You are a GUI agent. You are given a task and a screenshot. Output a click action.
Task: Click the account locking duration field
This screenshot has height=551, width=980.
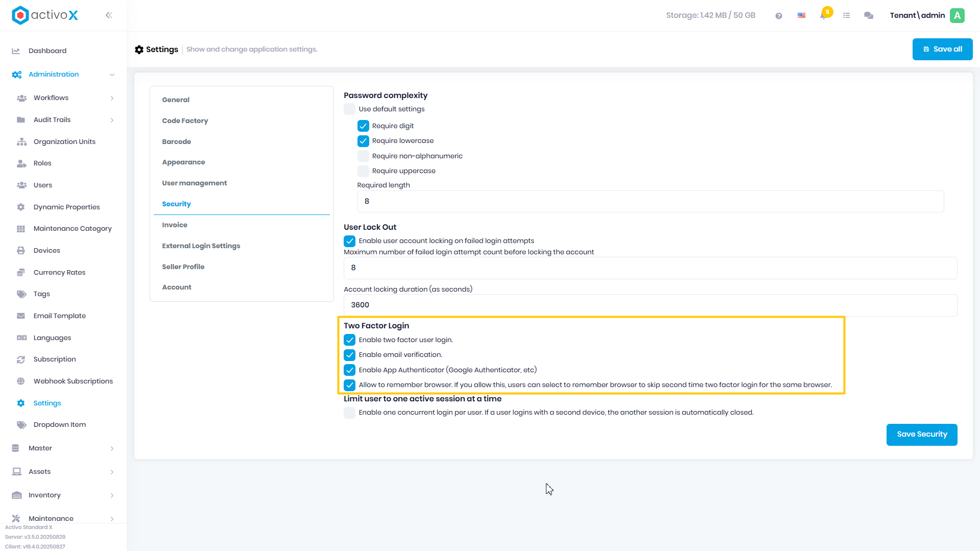pyautogui.click(x=650, y=305)
